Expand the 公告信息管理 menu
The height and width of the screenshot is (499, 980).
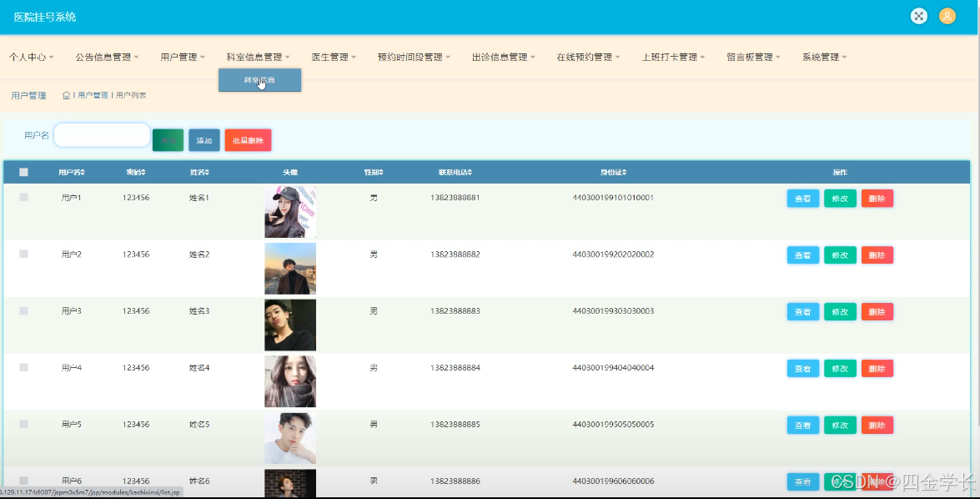coord(107,57)
